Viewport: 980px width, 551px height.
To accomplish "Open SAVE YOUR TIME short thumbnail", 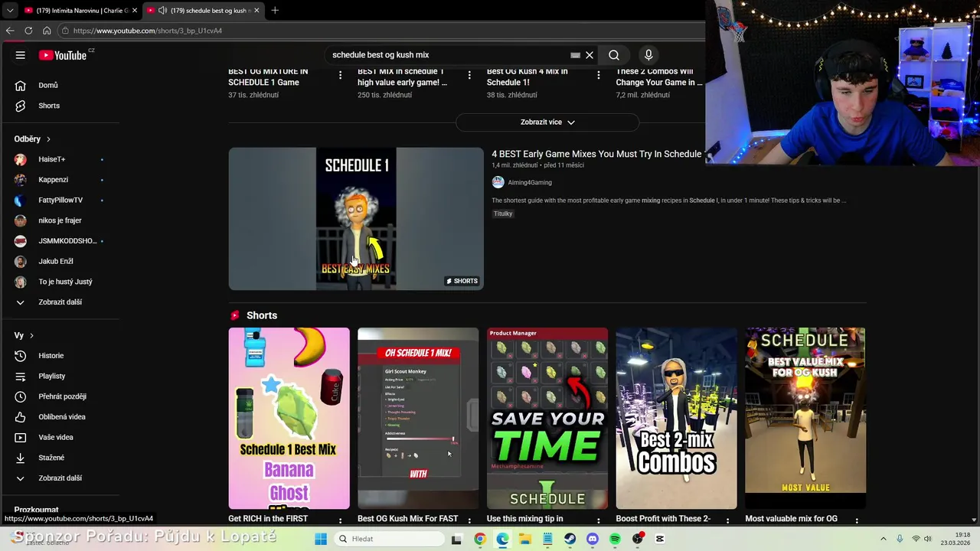I will 547,419.
